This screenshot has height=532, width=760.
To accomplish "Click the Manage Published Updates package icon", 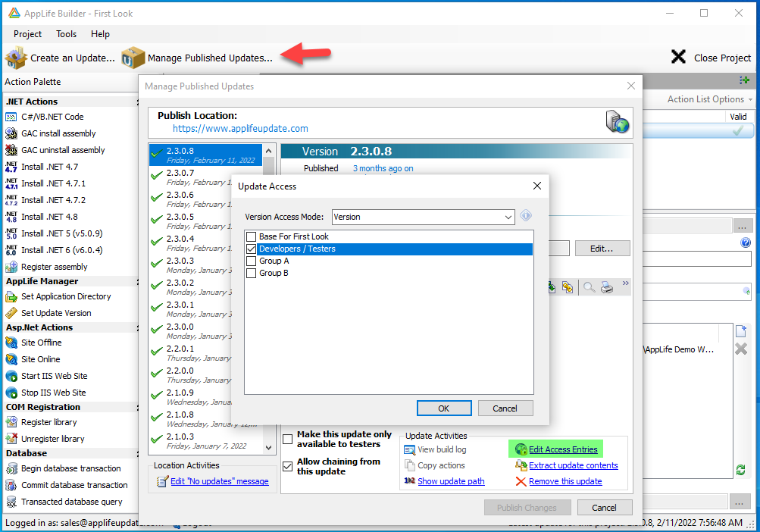I will (x=133, y=58).
